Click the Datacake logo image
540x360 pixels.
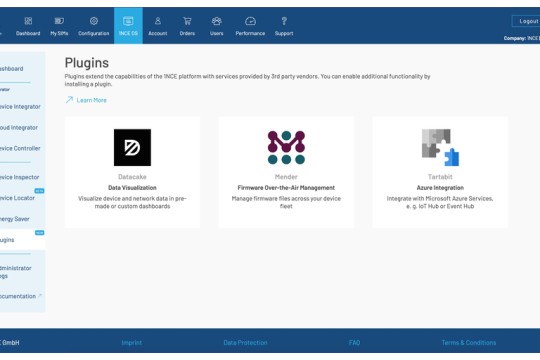(x=132, y=147)
